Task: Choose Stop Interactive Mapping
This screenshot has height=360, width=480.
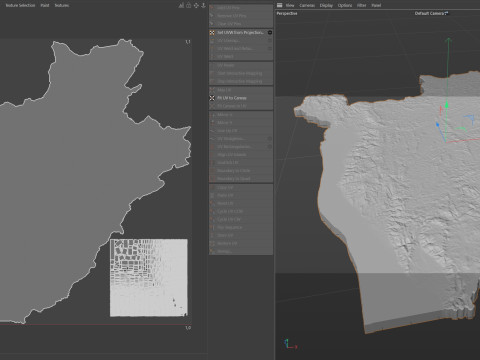Action: 241,81
